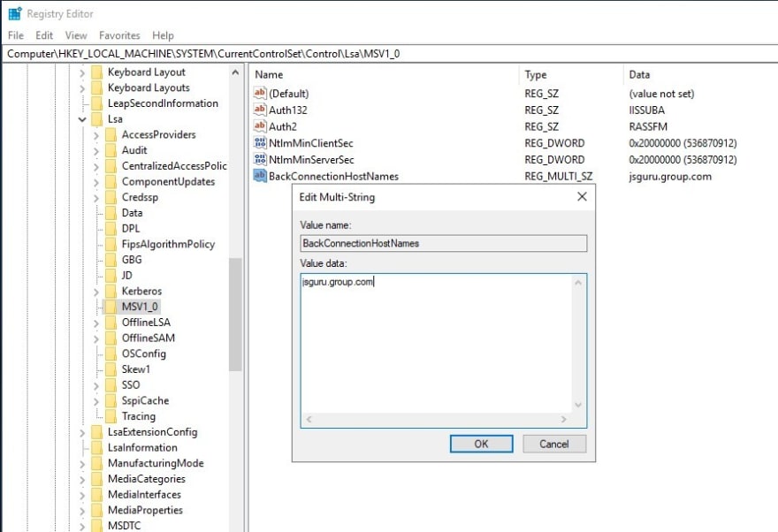
Task: Select the LeapSecondInformation tree item
Action: (163, 103)
